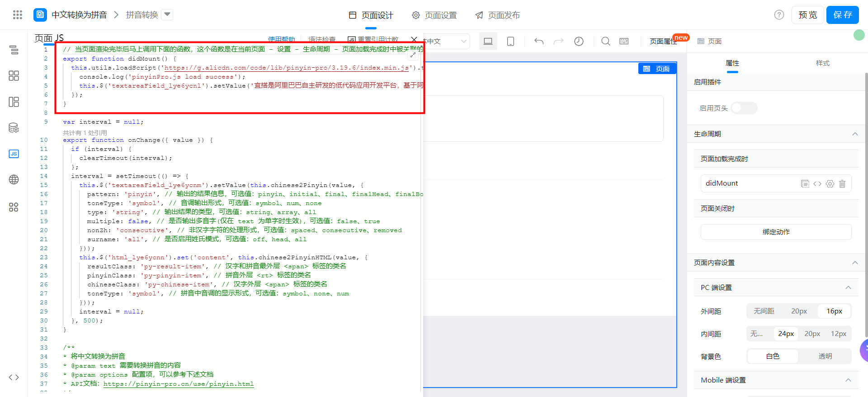
Task: Collapse the 生命周期 section
Action: click(855, 134)
